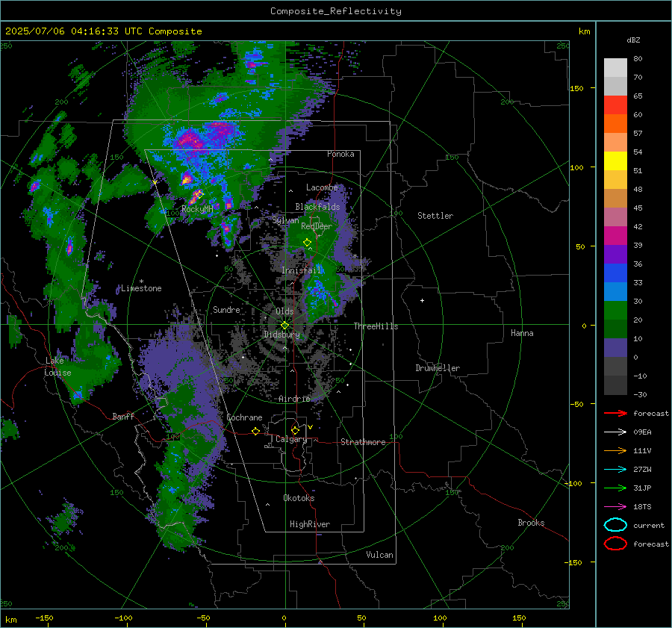This screenshot has height=628, width=672.
Task: Click the Vulcan town label
Action: [x=380, y=555]
